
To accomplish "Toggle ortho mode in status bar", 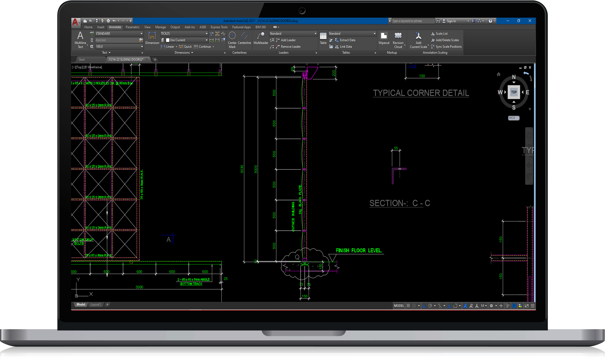I will [x=424, y=306].
